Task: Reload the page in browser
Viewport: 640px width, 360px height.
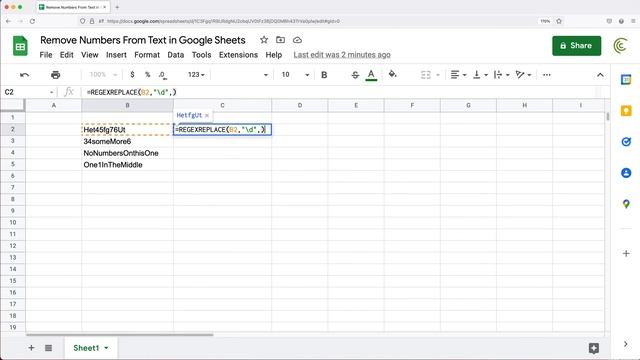Action: (x=32, y=21)
